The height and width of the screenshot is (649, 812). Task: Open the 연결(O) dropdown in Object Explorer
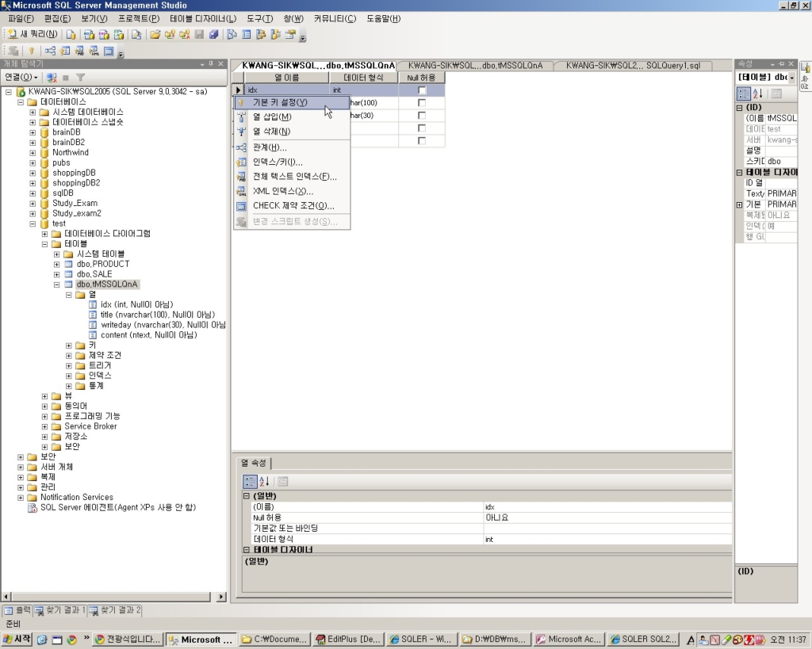[x=21, y=78]
